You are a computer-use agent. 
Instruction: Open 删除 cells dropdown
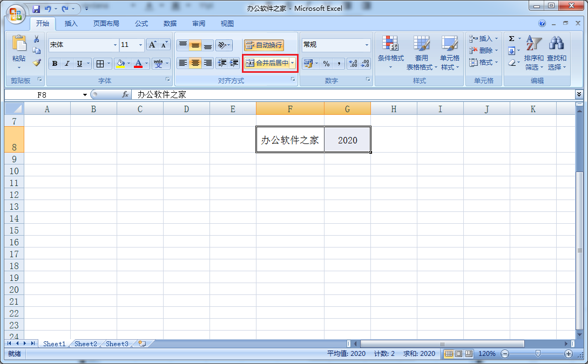[x=483, y=50]
